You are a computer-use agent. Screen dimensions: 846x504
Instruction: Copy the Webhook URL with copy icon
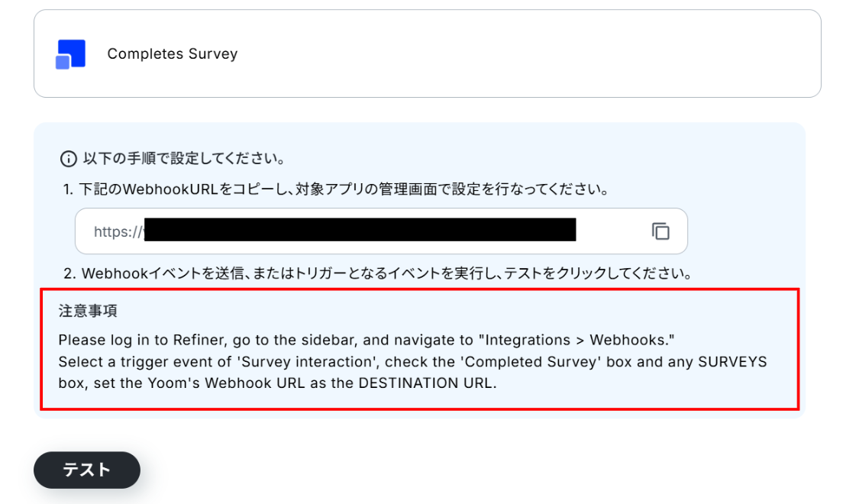[660, 231]
